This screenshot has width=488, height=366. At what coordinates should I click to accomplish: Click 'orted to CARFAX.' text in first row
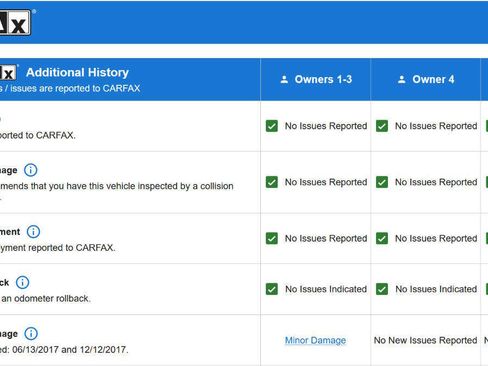tap(38, 135)
